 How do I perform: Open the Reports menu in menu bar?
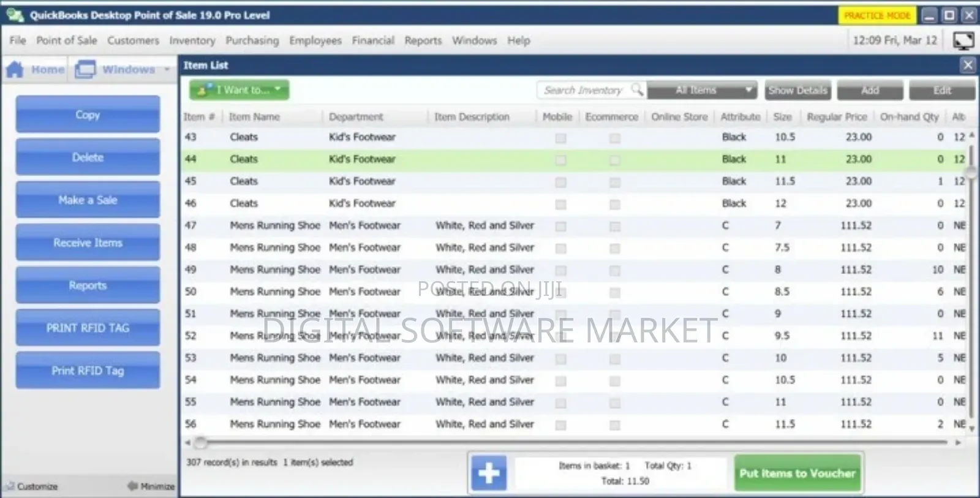[423, 40]
